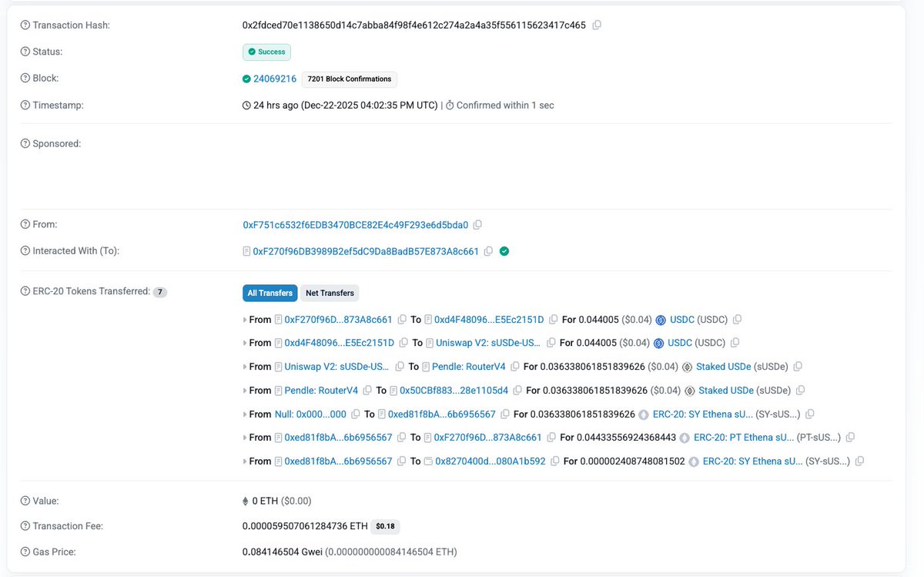
Task: Click Confirmed within 1 sec text
Action: click(x=505, y=105)
